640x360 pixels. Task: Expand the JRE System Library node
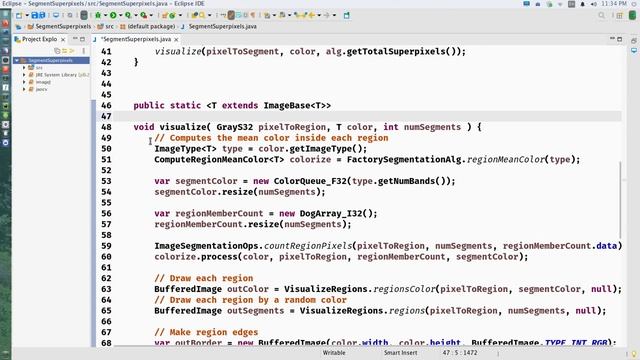pyautogui.click(x=24, y=75)
